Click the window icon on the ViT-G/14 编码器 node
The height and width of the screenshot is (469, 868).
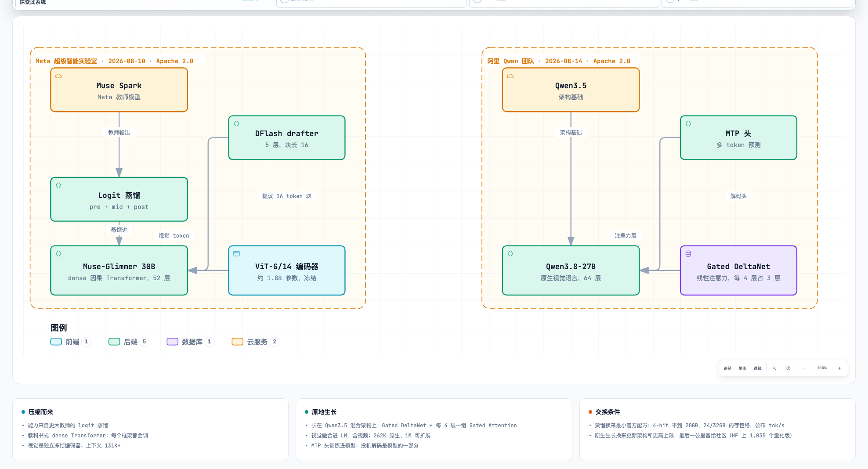(x=236, y=254)
